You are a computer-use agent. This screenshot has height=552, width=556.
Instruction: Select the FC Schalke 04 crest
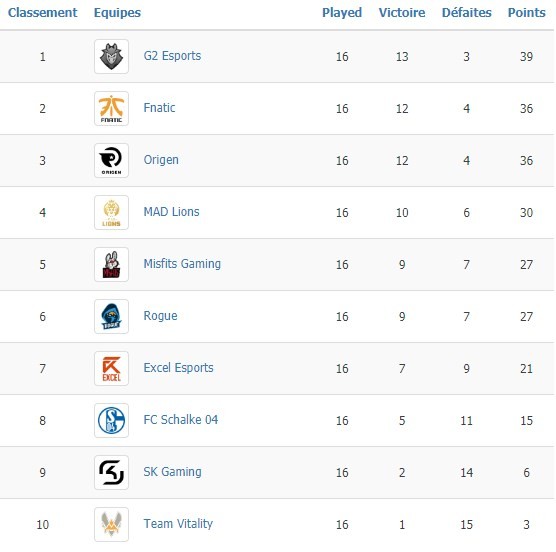[111, 420]
